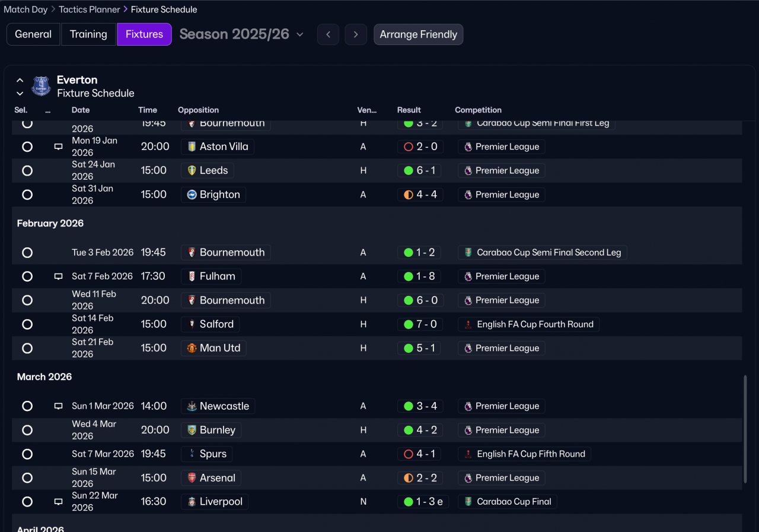
Task: Click Bournemouth badge on the 3 Feb fixture
Action: (x=192, y=253)
